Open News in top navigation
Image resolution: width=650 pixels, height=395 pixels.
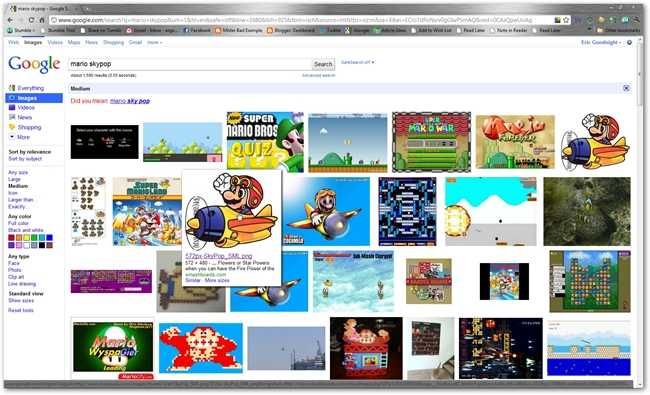(x=91, y=42)
